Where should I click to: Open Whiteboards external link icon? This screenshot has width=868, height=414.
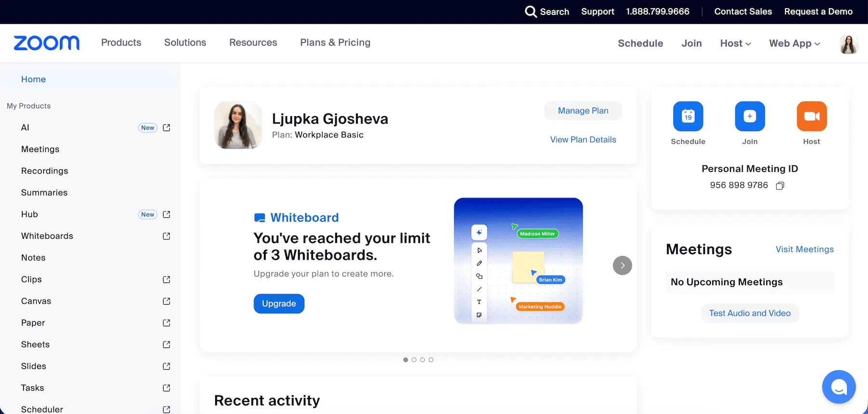[166, 236]
